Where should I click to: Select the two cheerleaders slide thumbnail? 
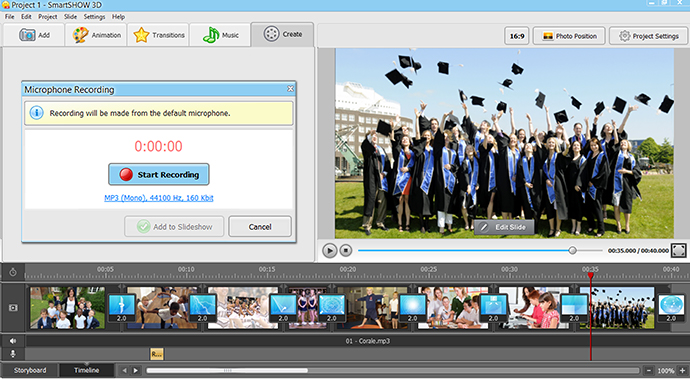[x=307, y=308]
